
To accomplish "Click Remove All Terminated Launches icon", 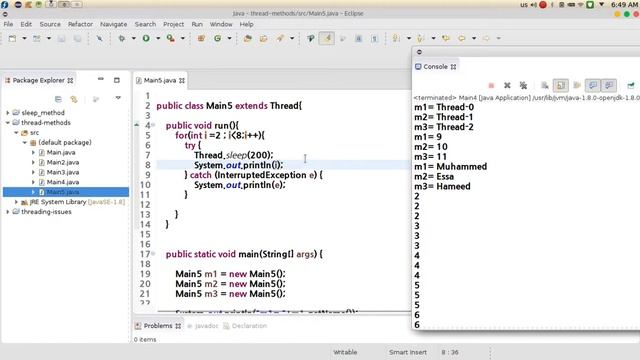I will point(523,85).
